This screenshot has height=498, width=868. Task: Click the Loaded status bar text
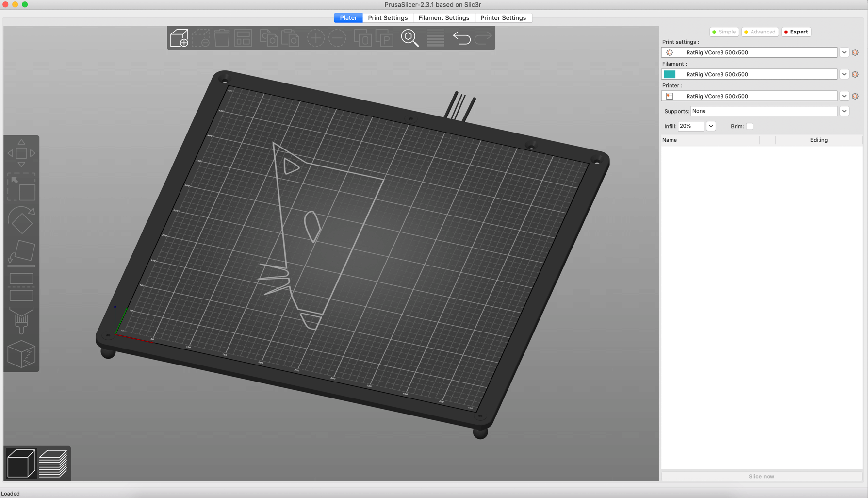[x=10, y=494]
